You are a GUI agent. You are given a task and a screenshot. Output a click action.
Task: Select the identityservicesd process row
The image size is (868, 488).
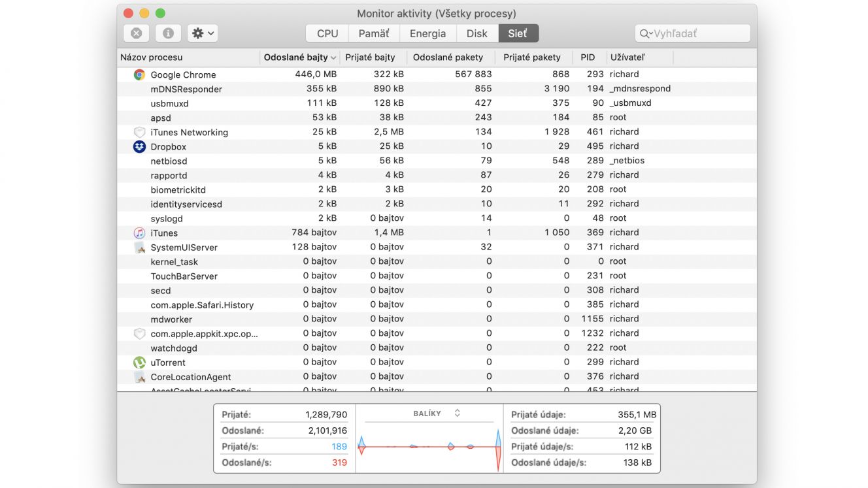coord(437,204)
